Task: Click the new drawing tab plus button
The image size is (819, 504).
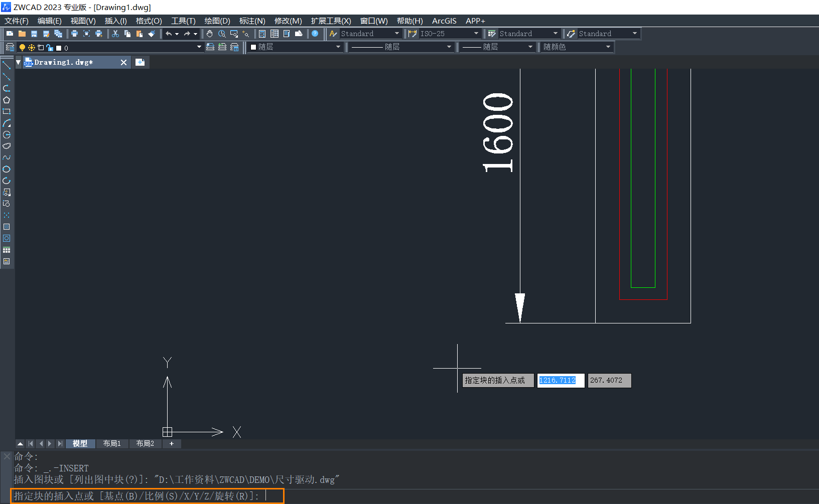Action: 140,62
